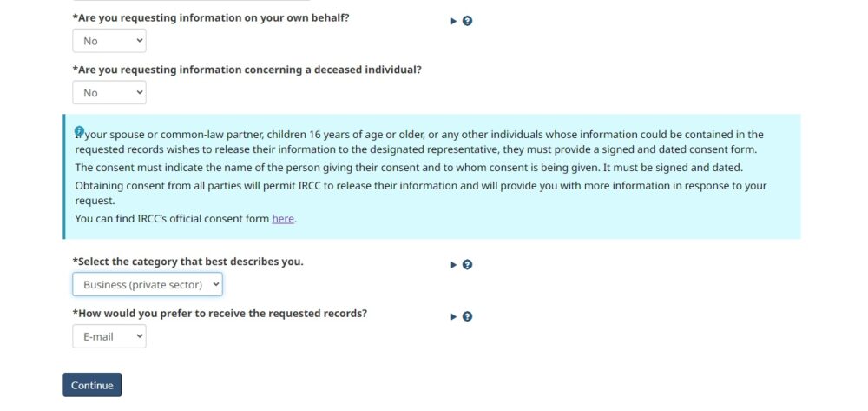Expand triangle arrow beside category help icon

tap(454, 265)
